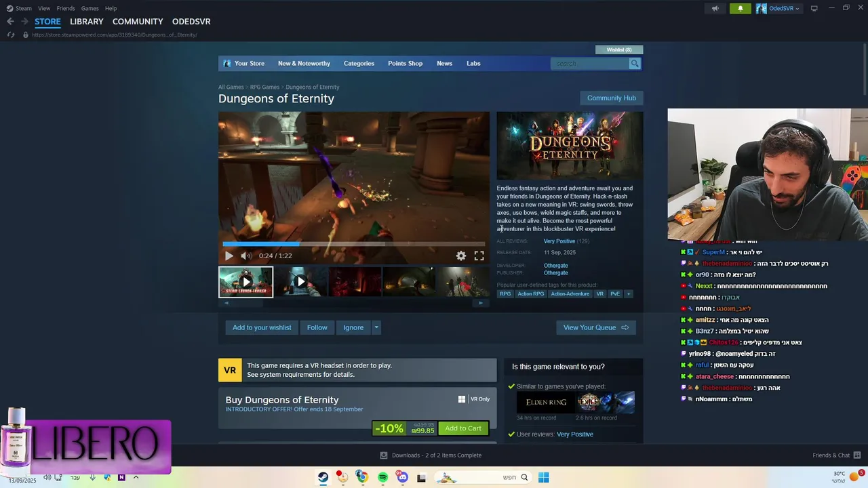The width and height of the screenshot is (868, 488).
Task: Mute the trailer volume icon
Action: click(x=246, y=256)
